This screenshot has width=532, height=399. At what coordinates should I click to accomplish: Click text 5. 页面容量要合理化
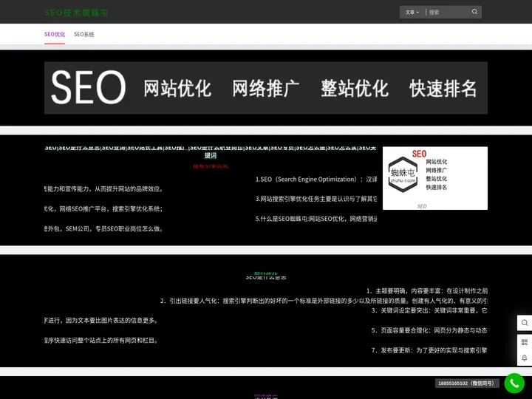pyautogui.click(x=429, y=330)
